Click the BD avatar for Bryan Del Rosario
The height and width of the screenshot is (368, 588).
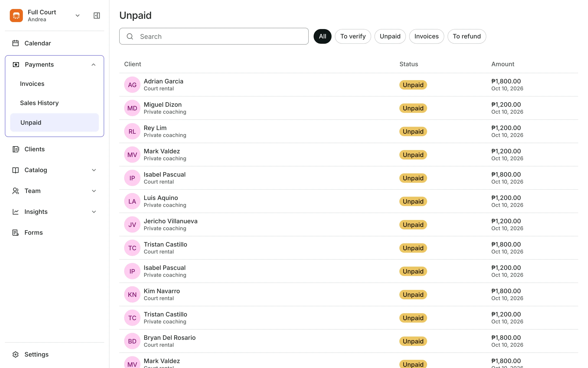point(132,341)
